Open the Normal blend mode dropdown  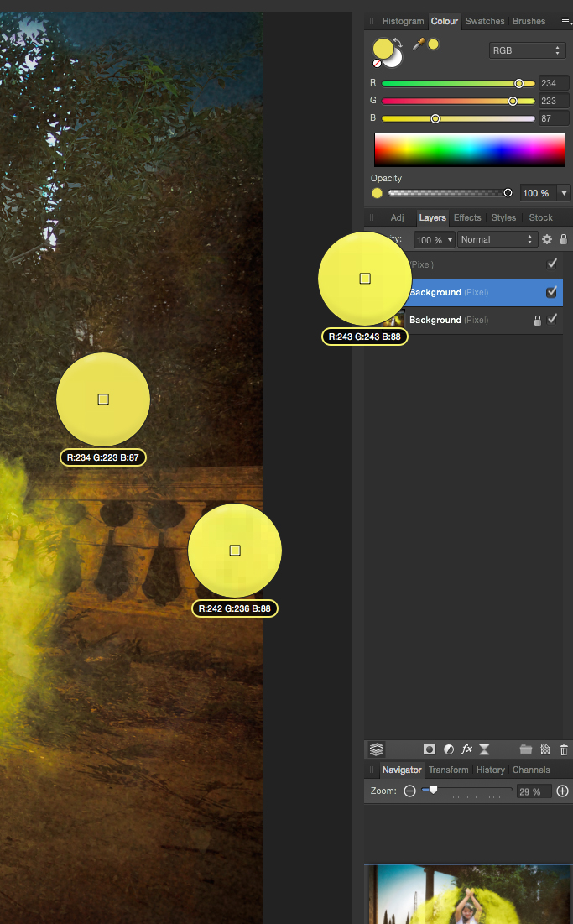tap(497, 240)
